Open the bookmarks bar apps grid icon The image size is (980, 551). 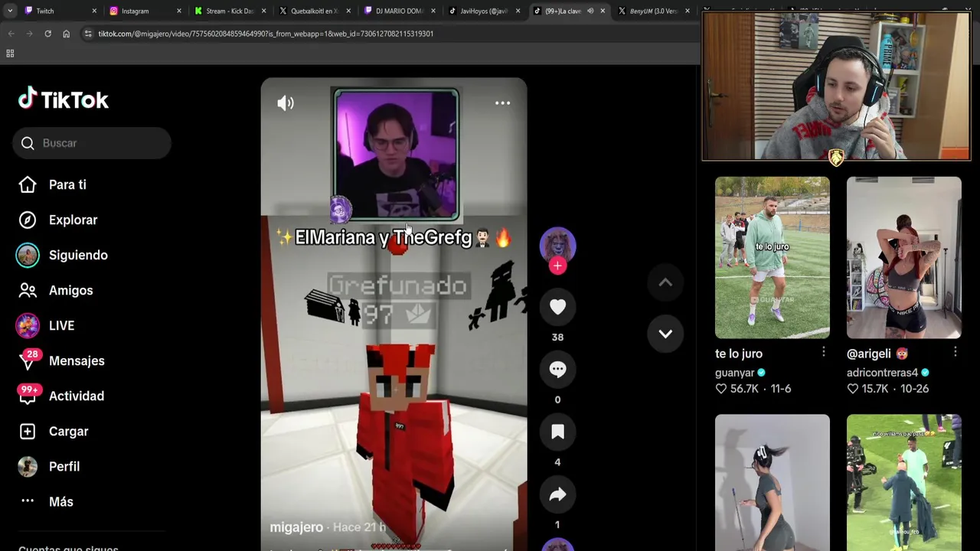coord(10,54)
